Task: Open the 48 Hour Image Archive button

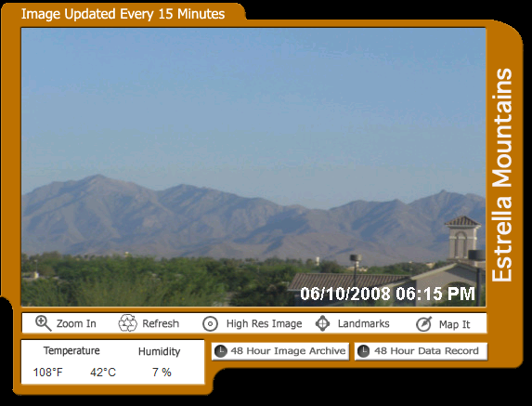Action: click(x=280, y=351)
